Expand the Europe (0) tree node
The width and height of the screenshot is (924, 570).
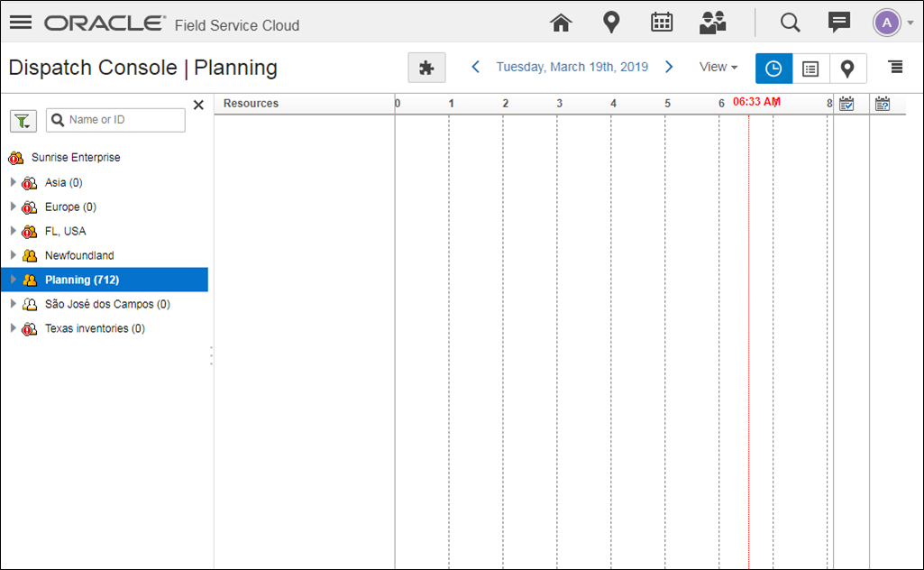tap(13, 207)
